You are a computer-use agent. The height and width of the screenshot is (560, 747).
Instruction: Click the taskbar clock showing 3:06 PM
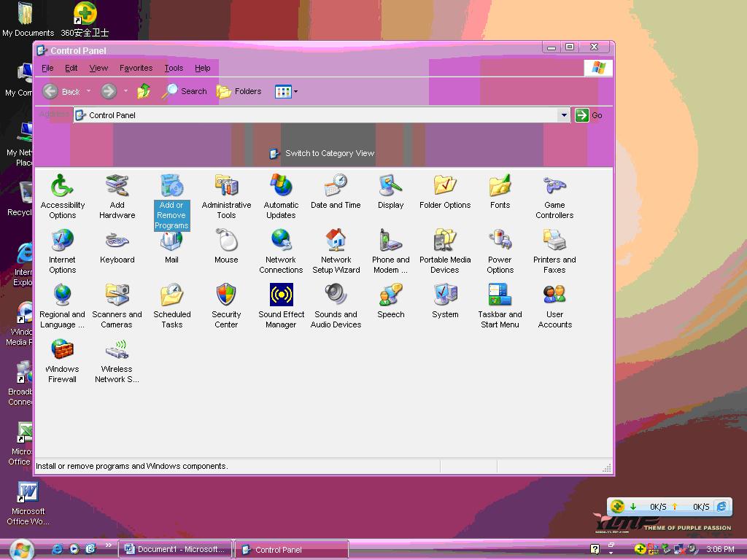click(720, 549)
